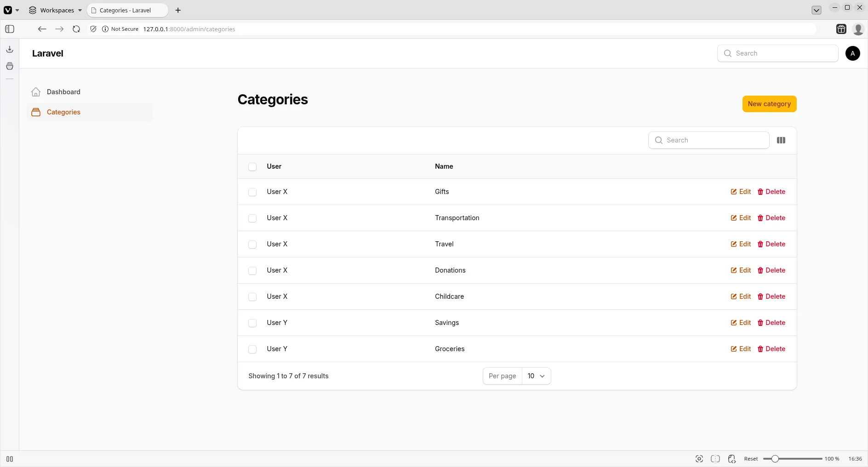Edit the Savings category
868x467 pixels.
(741, 323)
